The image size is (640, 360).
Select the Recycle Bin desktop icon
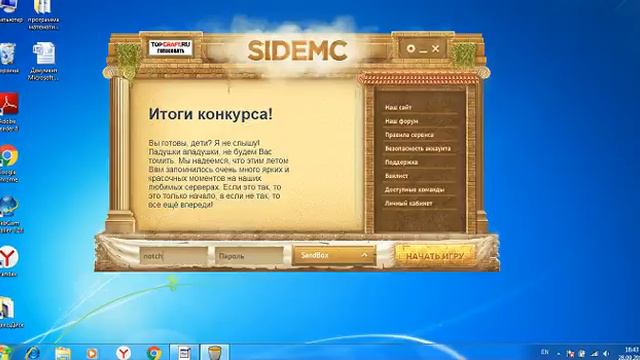point(9,58)
